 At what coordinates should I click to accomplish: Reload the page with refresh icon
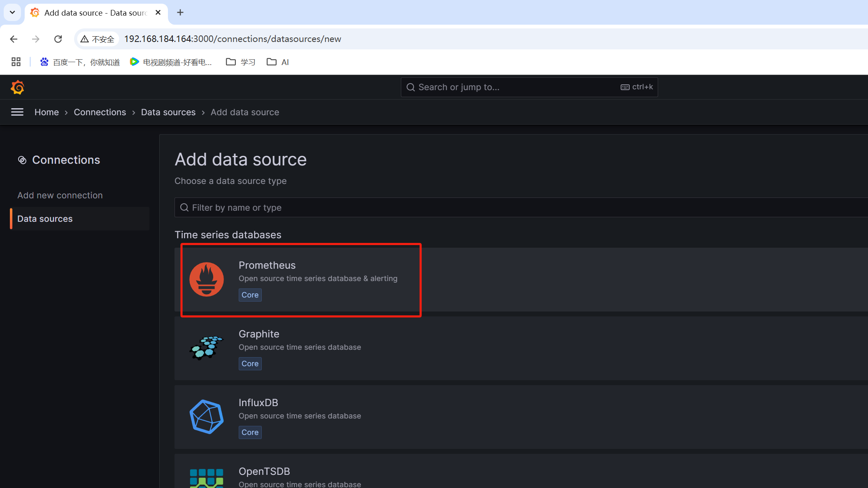pos(58,39)
